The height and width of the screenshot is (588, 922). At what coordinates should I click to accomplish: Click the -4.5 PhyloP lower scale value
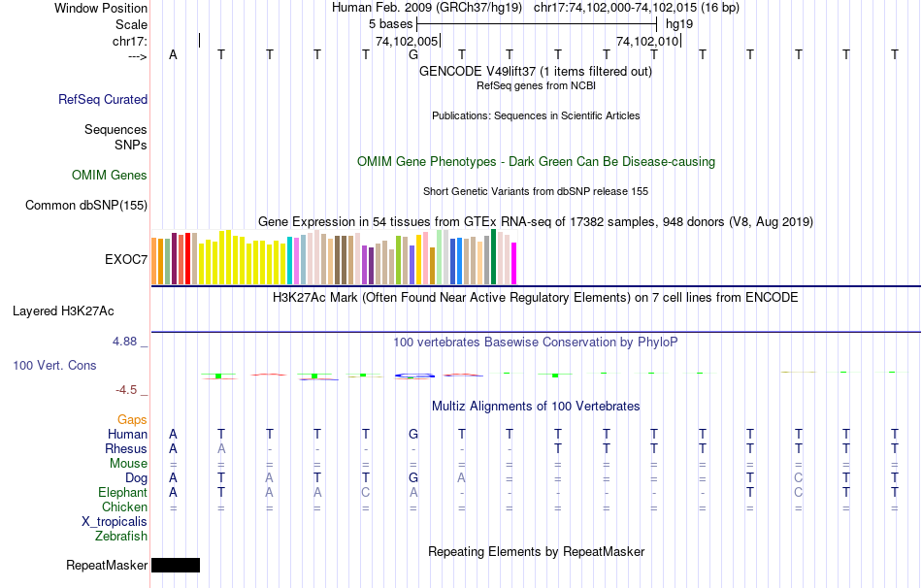tap(126, 390)
